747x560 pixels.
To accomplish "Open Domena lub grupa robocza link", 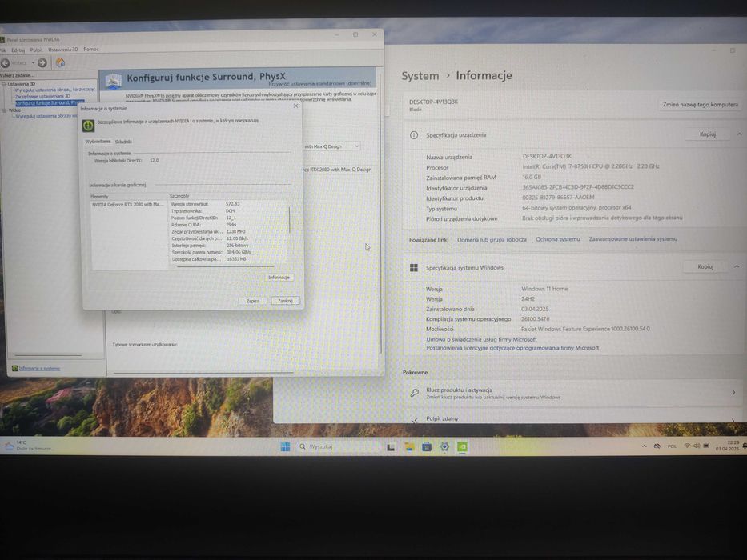I will coord(492,239).
